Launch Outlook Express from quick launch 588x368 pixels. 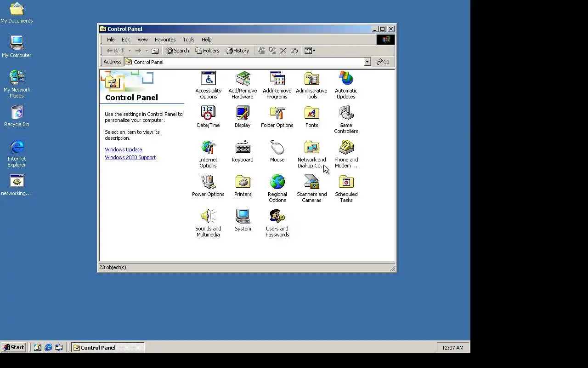(59, 347)
